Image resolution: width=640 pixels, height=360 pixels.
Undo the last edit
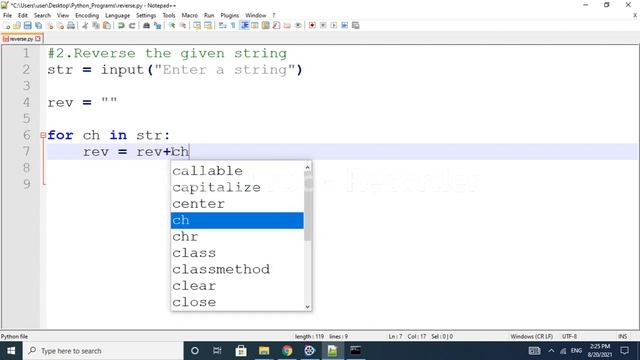(x=121, y=25)
